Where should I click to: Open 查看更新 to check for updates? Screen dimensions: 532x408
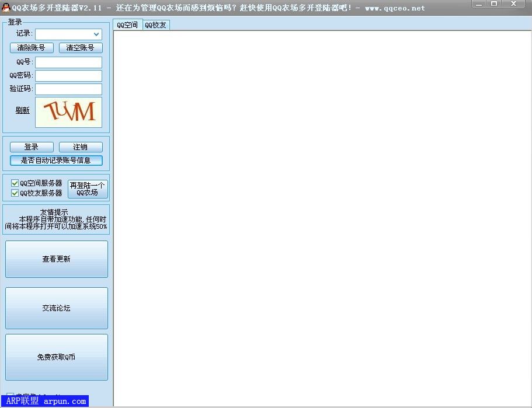[56, 259]
